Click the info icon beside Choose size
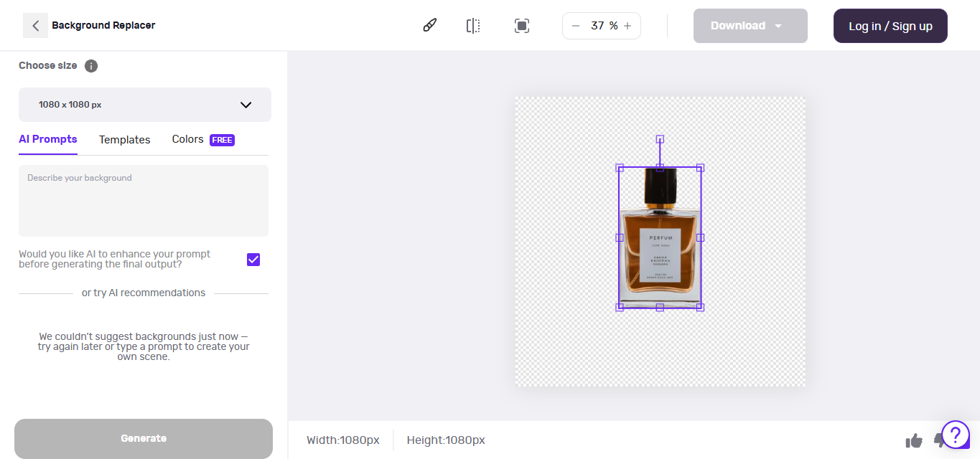This screenshot has width=980, height=459. click(x=90, y=65)
